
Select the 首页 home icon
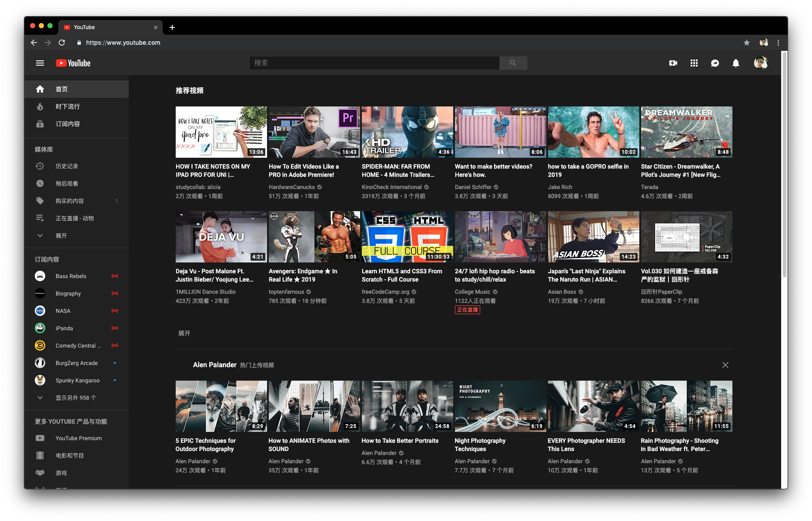click(x=40, y=89)
